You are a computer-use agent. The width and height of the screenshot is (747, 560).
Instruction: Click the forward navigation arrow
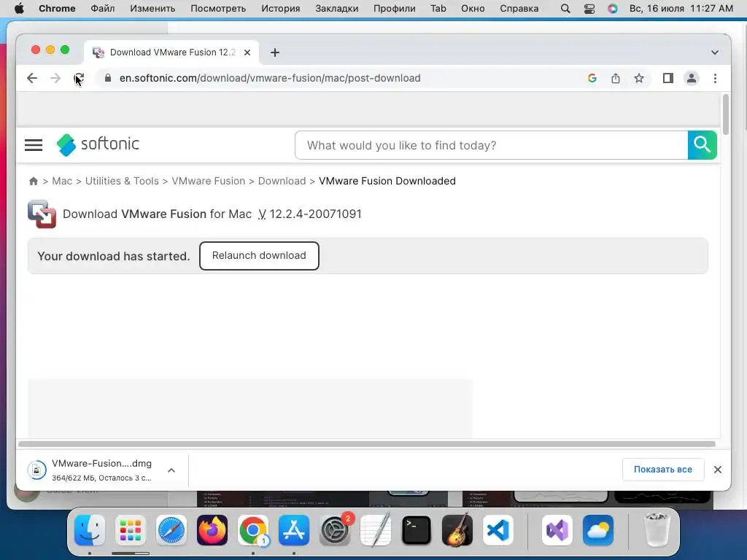pos(55,78)
